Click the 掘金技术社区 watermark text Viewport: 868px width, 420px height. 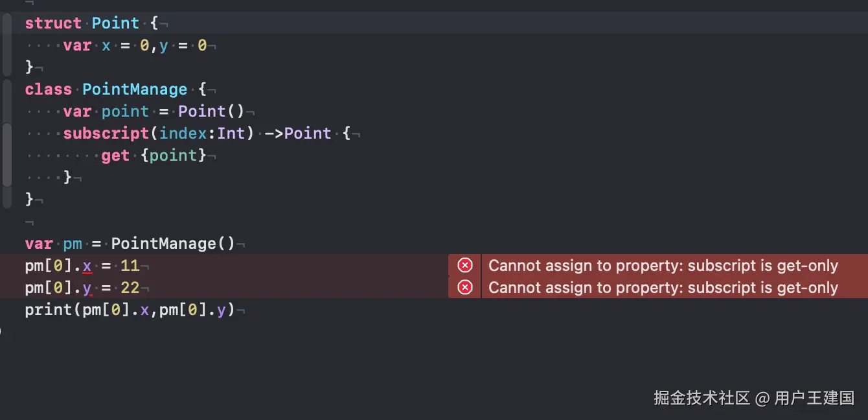click(702, 397)
